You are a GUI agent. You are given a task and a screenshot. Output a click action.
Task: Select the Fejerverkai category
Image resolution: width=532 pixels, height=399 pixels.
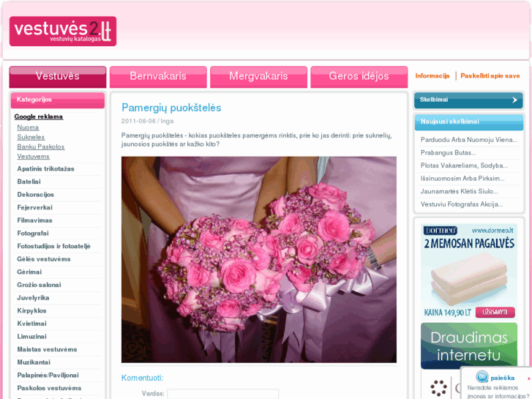click(x=34, y=207)
